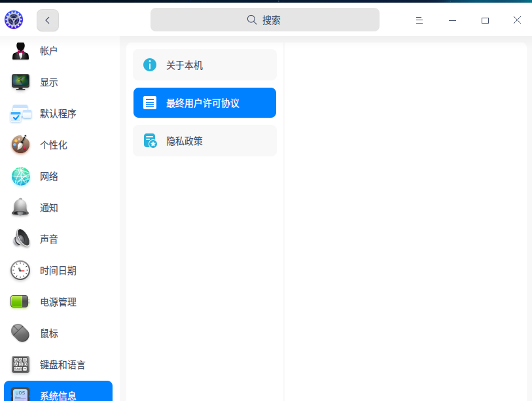Viewport: 532px width, 401px height.
Task: Click the Network (网络) globe icon
Action: tap(20, 177)
